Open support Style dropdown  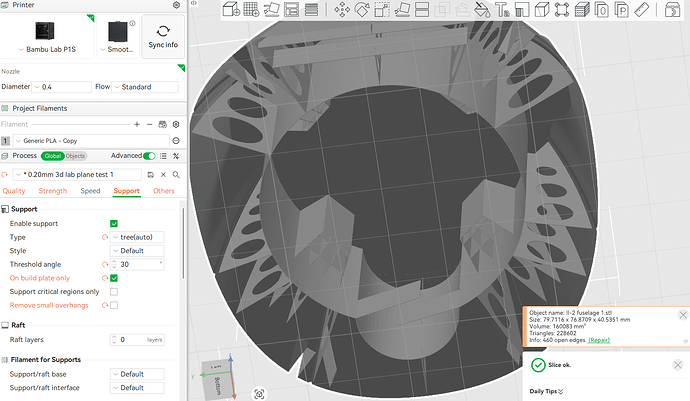tap(137, 251)
